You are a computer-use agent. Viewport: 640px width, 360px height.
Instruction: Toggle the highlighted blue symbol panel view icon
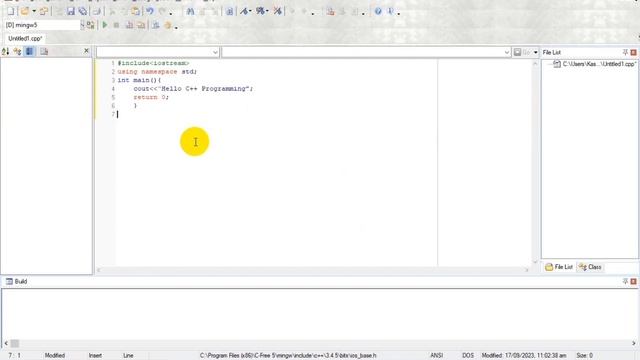pyautogui.click(x=30, y=51)
